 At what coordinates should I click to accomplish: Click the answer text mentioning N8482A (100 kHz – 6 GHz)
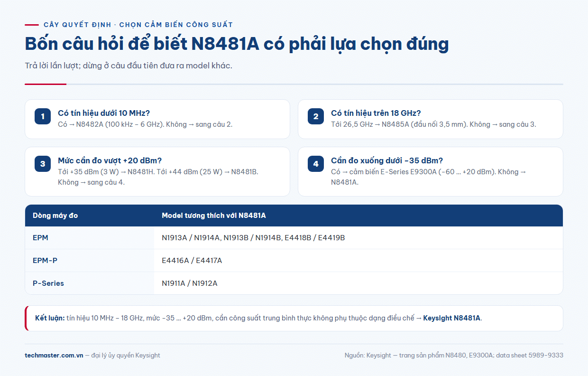[x=145, y=124]
